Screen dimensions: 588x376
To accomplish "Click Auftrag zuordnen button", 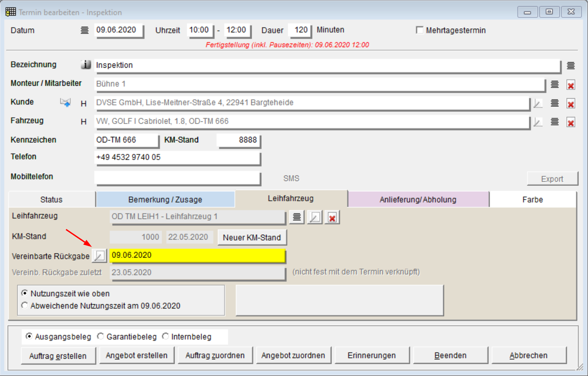I will 215,355.
